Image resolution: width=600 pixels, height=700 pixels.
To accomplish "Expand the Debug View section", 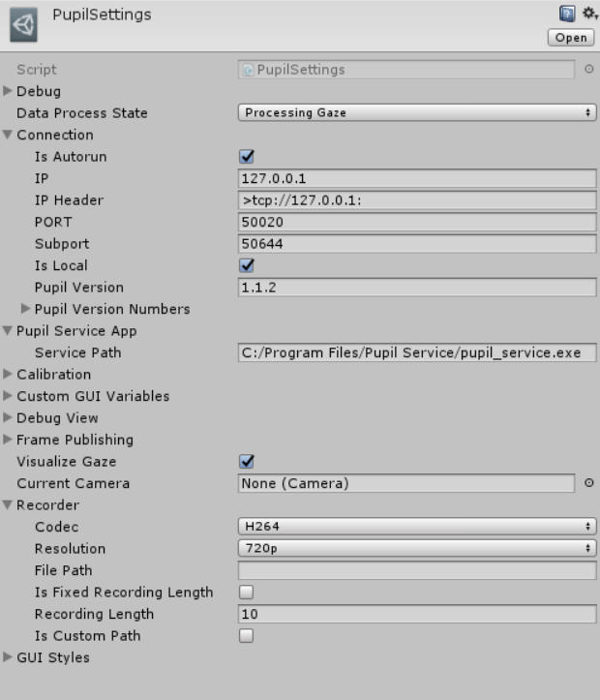I will point(7,417).
